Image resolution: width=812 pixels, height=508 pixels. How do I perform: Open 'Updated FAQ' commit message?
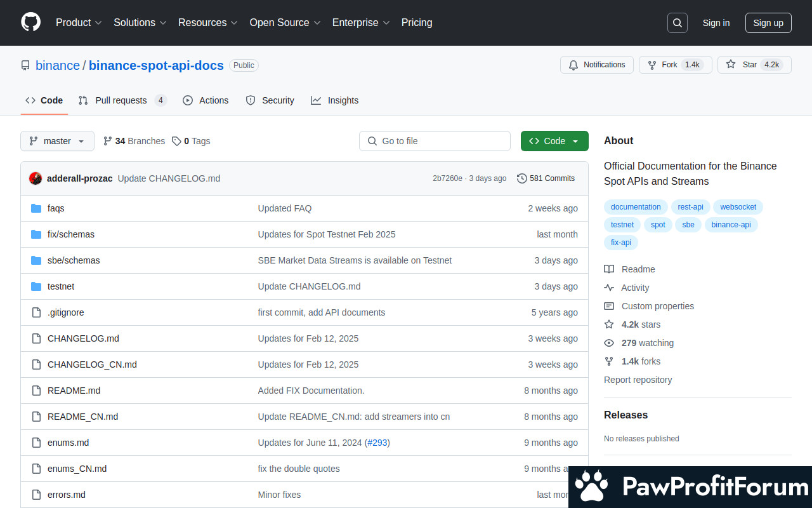285,208
